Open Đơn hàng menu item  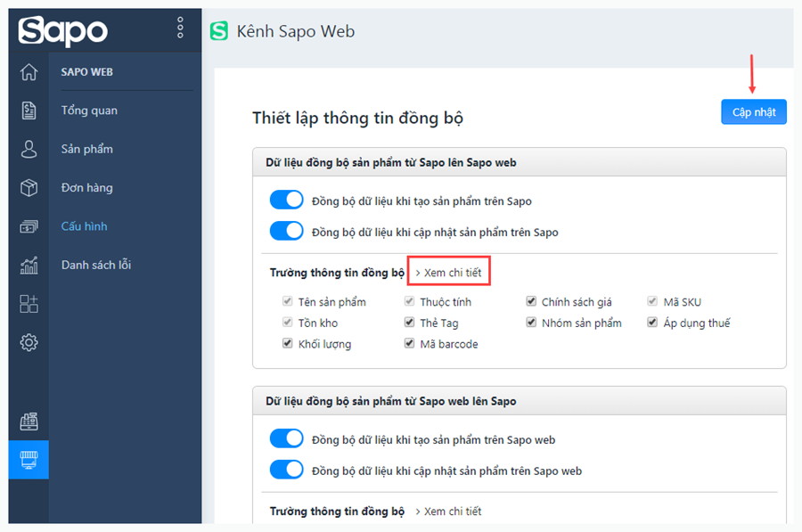[87, 188]
